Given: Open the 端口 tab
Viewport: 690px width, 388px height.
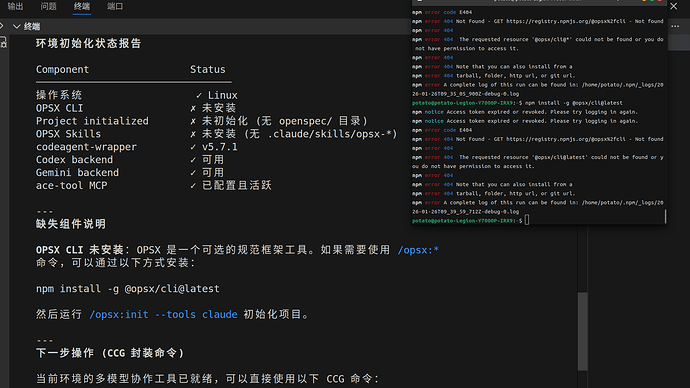Looking at the screenshot, I should click(x=115, y=6).
